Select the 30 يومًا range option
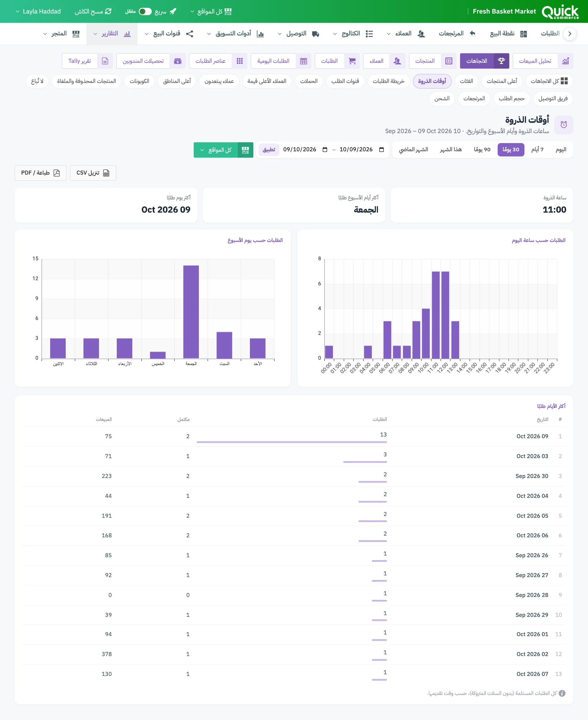588x720 pixels. click(510, 150)
